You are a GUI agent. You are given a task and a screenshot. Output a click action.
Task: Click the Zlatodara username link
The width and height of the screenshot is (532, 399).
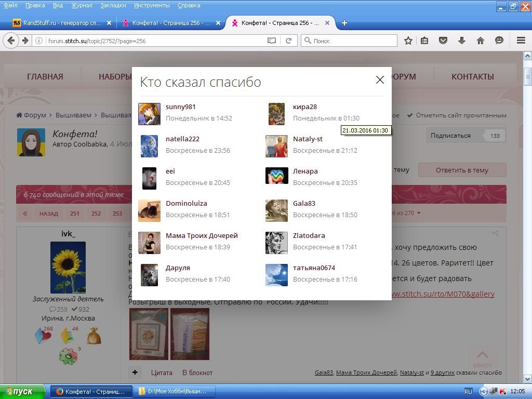point(309,235)
